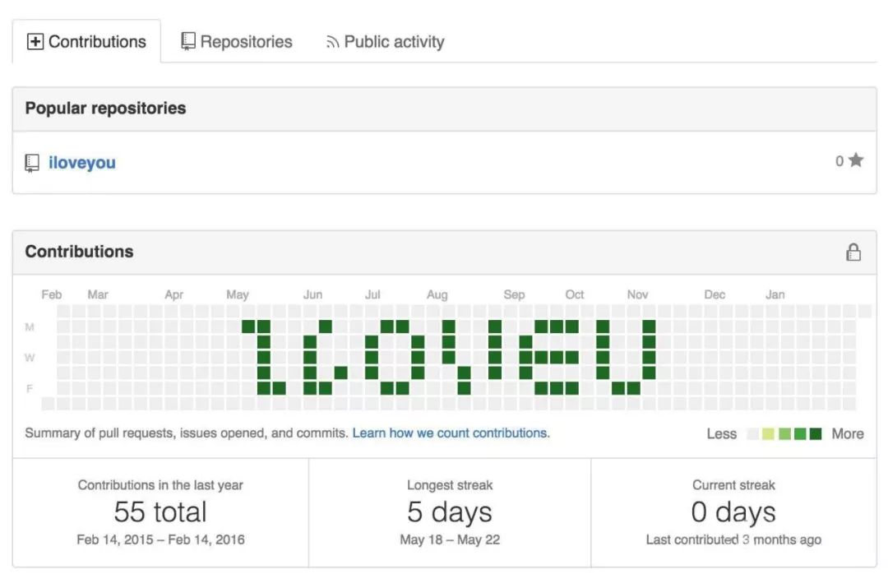The height and width of the screenshot is (588, 888).
Task: Open the iloveyou repository link
Action: (x=81, y=163)
